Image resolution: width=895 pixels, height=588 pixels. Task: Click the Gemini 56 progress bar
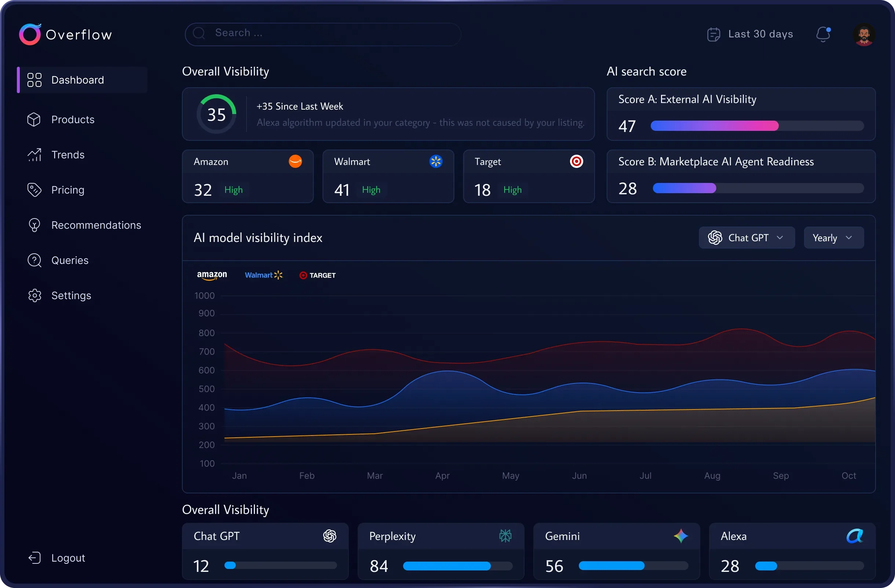click(633, 566)
